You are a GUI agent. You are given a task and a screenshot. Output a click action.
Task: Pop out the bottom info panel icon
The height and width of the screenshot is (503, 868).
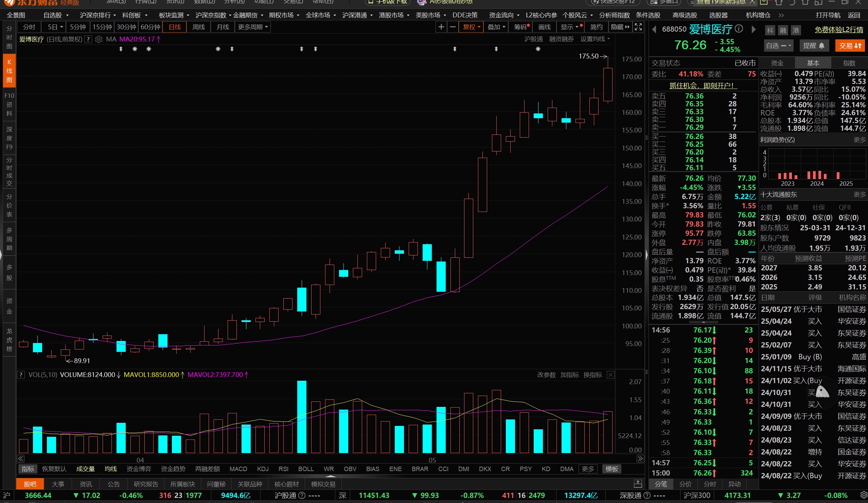pyautogui.click(x=638, y=484)
